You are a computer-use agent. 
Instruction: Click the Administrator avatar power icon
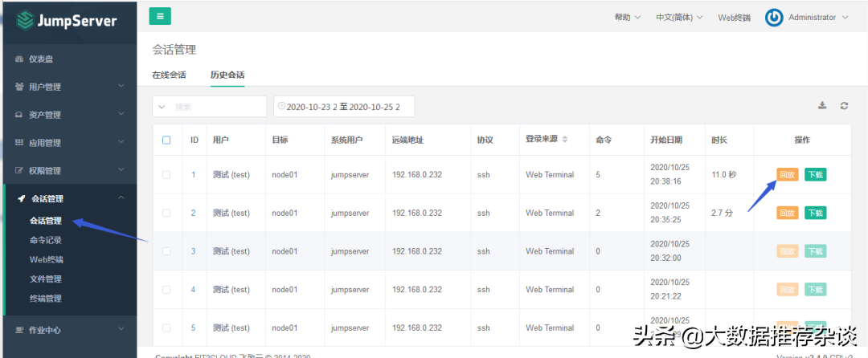point(774,17)
